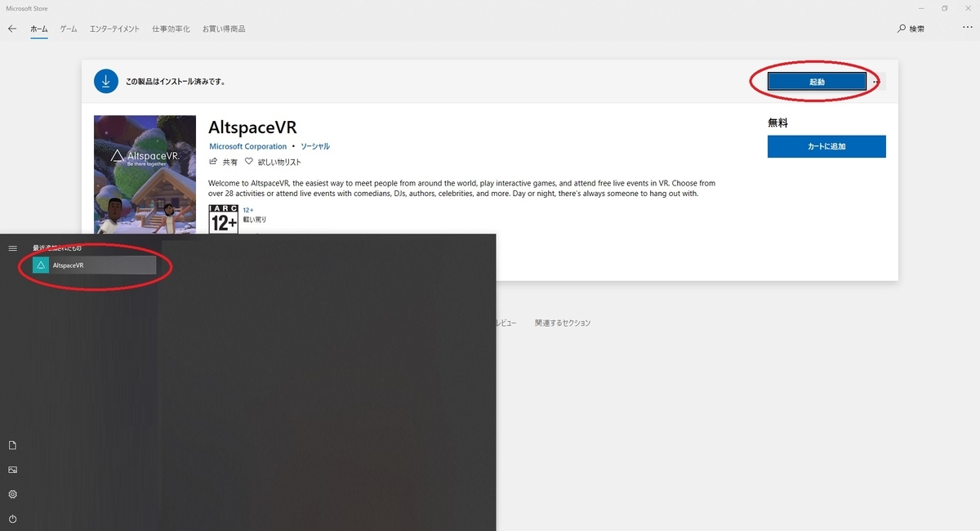Open the お買い得商品 tab

[x=224, y=29]
